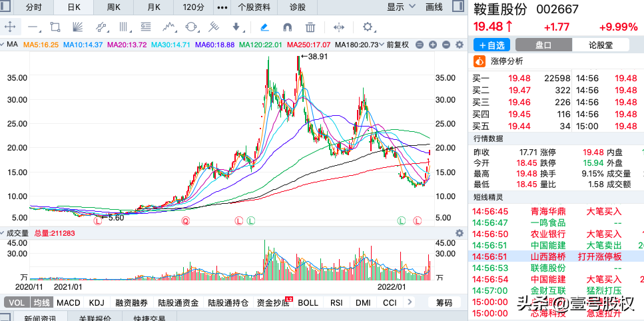The image size is (644, 321).
Task: Click the trash icon to delete drawings
Action: click(x=310, y=27)
